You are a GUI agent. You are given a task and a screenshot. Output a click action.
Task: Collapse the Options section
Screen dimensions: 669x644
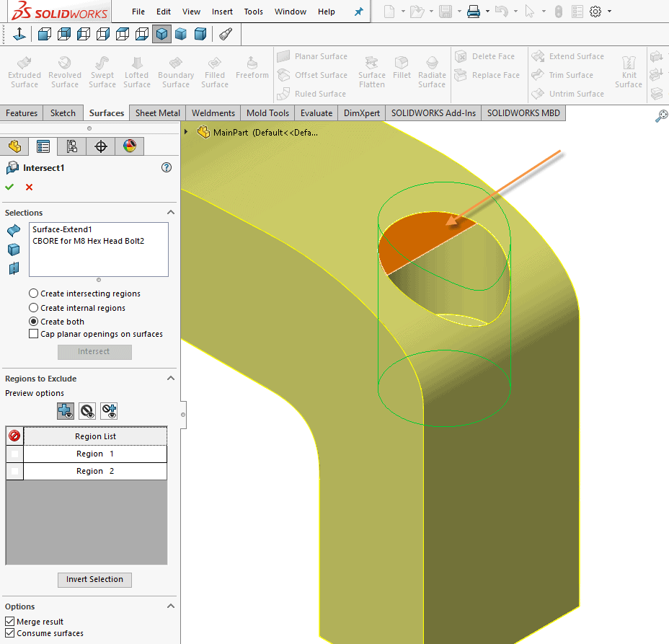(x=171, y=606)
